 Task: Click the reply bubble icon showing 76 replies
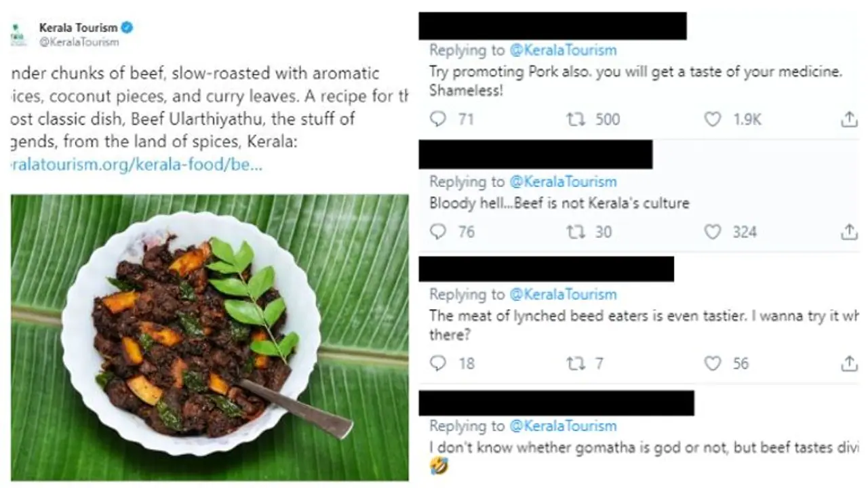tap(437, 232)
